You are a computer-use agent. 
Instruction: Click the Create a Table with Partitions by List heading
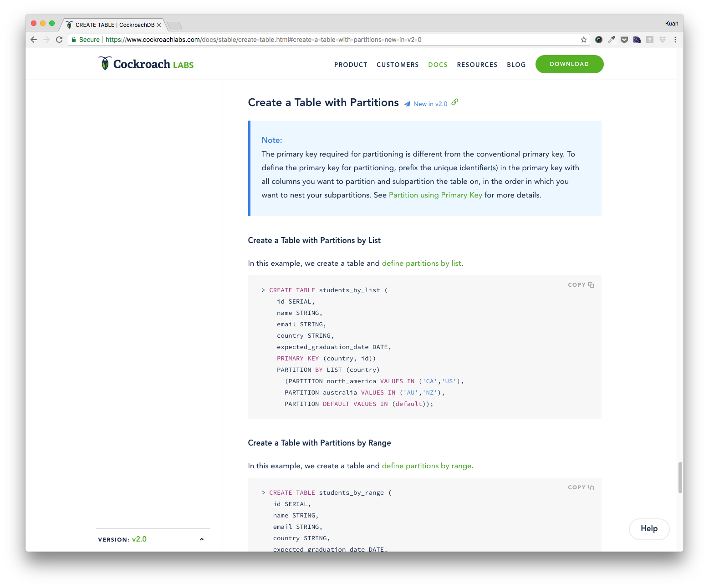[x=314, y=240]
